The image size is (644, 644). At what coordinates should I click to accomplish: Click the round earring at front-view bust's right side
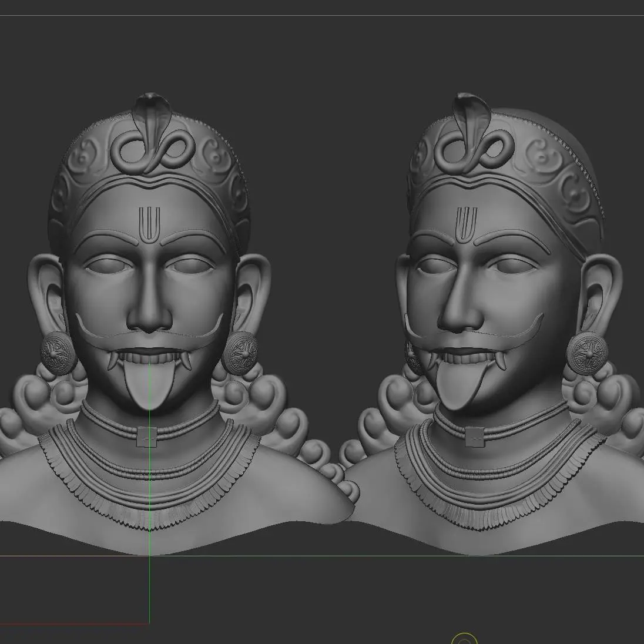pos(240,354)
